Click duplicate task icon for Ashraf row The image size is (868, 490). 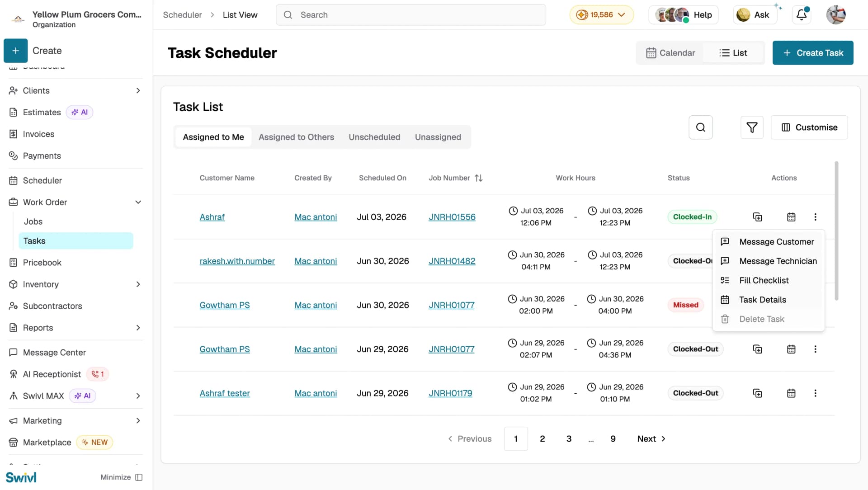(757, 217)
